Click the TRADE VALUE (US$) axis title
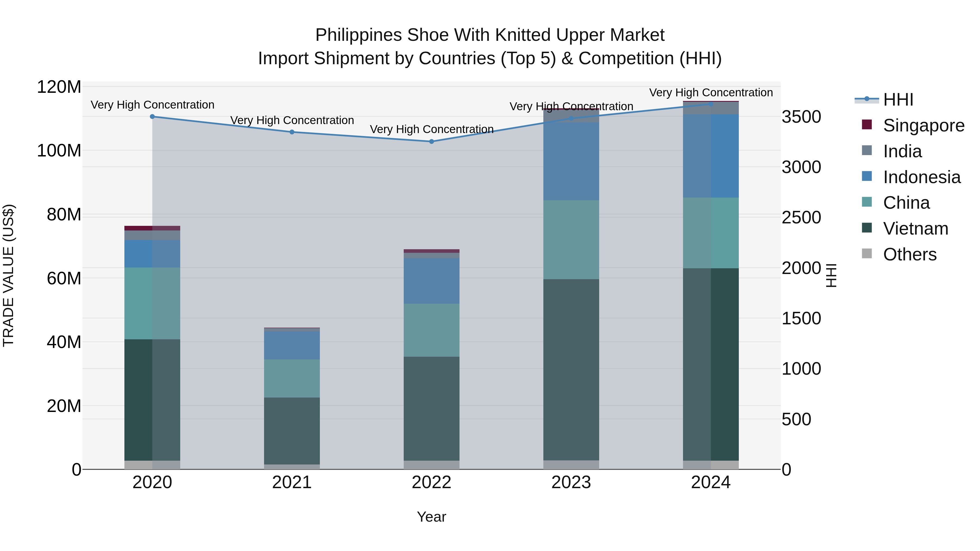 (8, 275)
